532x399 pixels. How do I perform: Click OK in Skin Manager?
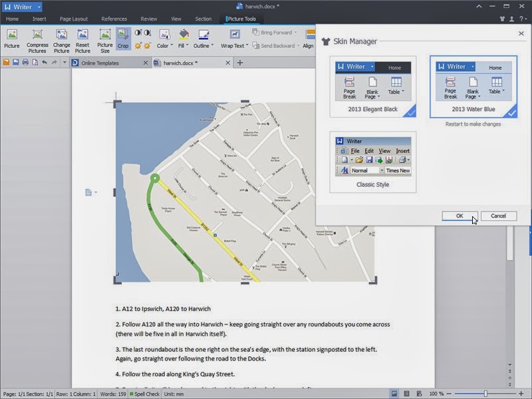(460, 215)
